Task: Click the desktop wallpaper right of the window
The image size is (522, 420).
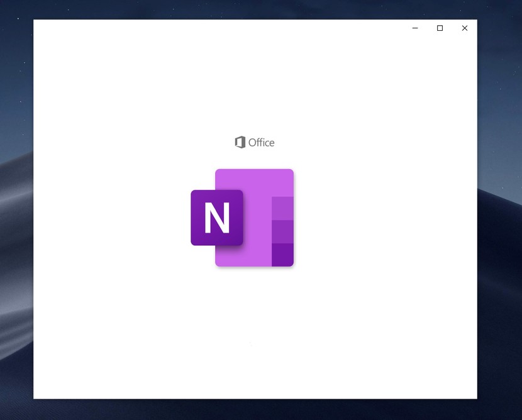Action: 500,189
